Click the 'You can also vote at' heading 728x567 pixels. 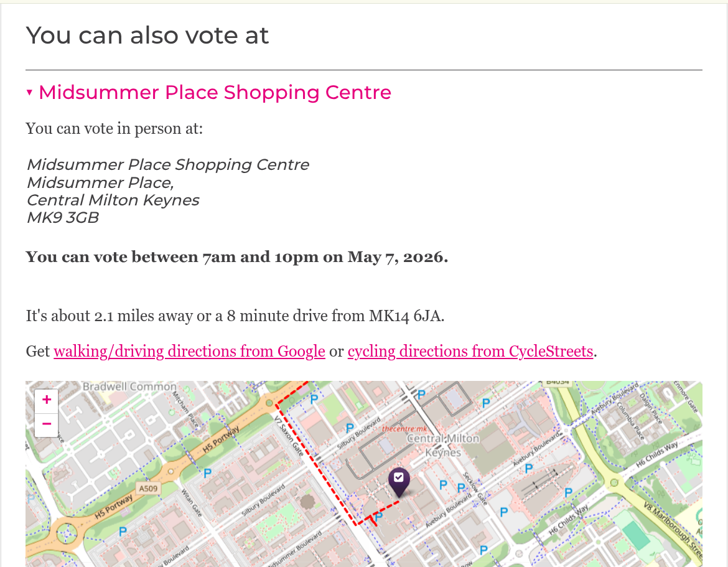[147, 35]
